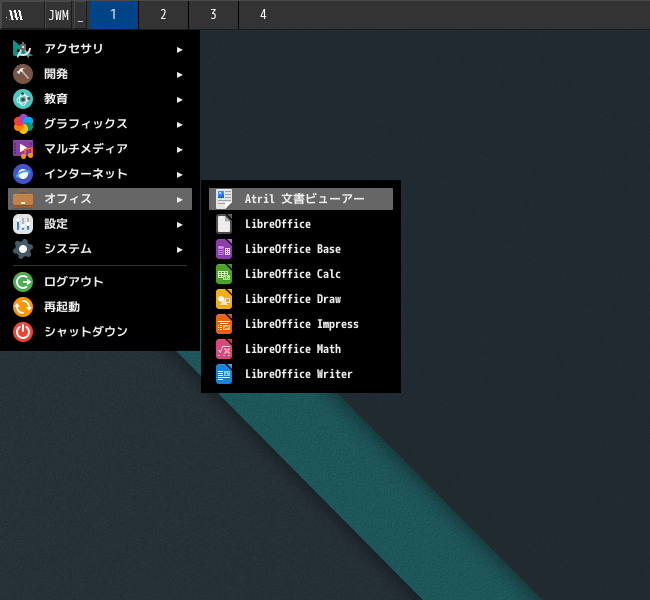Click the LibreOffice Base icon

[224, 249]
